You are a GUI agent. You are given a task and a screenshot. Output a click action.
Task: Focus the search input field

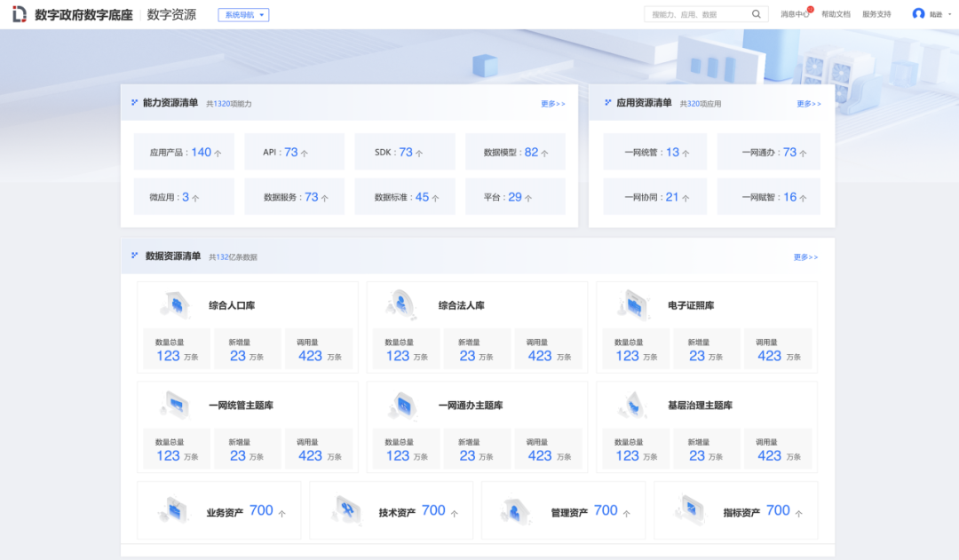click(697, 15)
